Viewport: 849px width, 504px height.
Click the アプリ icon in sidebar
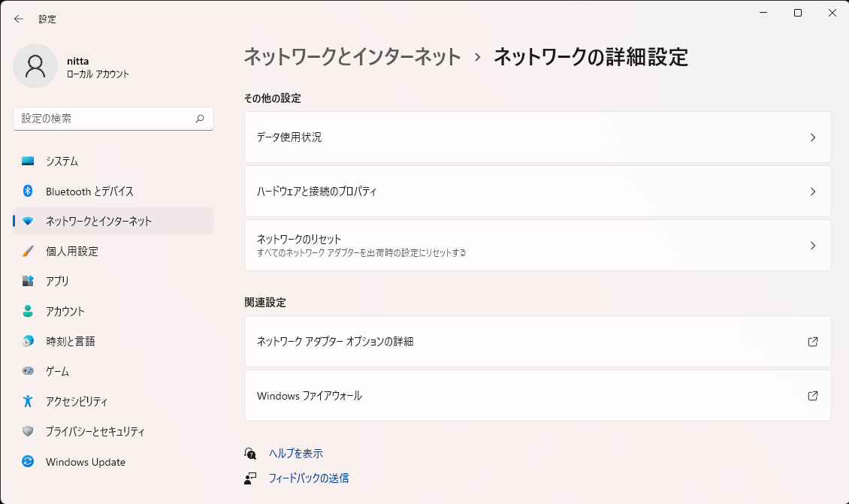28,281
